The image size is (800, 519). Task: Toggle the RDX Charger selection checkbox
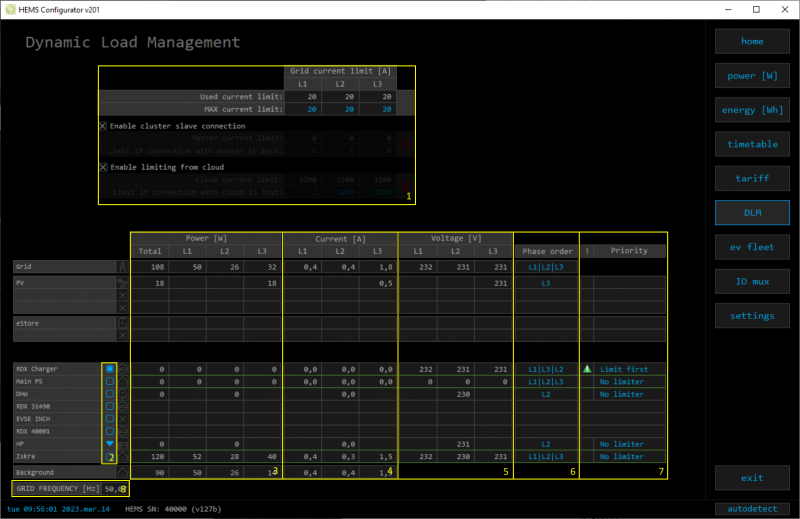[109, 369]
